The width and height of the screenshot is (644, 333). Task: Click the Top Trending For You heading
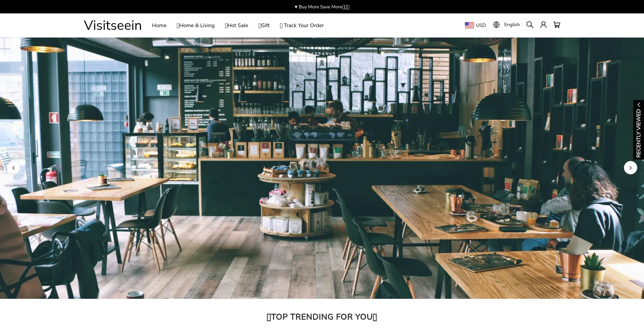click(x=322, y=317)
